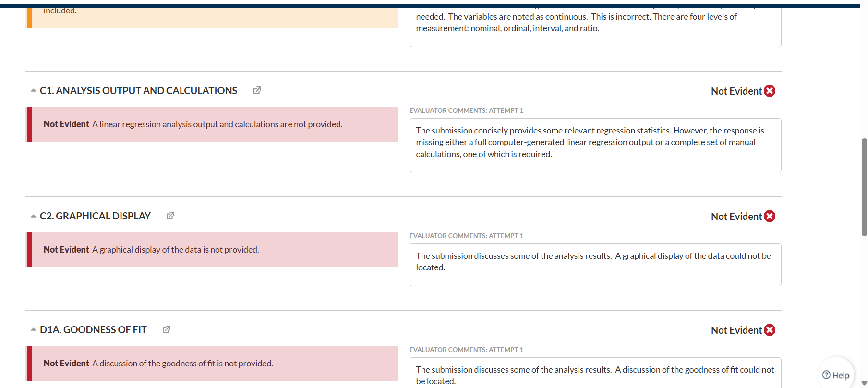Open the C1 Analysis Output pop-out icon
The width and height of the screenshot is (868, 388).
(257, 90)
